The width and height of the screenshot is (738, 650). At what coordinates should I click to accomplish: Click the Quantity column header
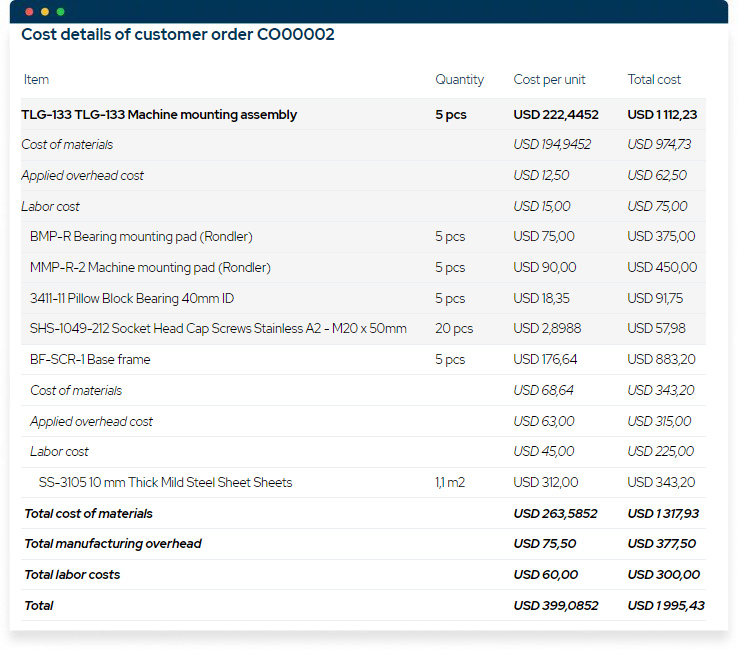[459, 80]
